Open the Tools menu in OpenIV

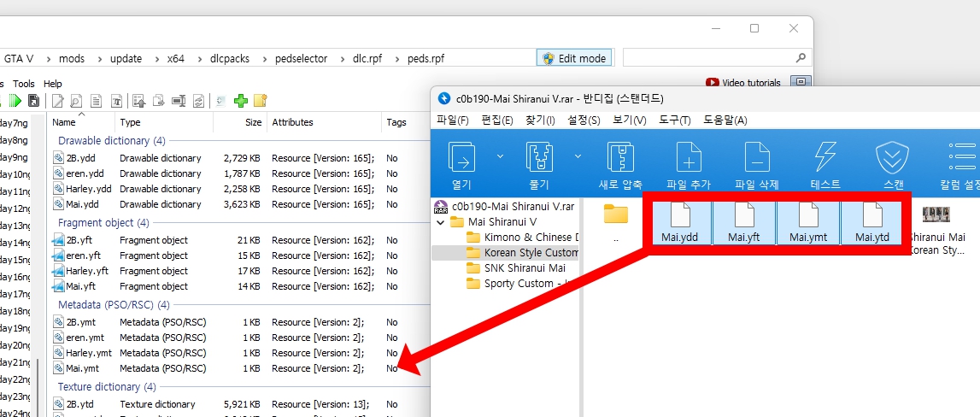(24, 84)
